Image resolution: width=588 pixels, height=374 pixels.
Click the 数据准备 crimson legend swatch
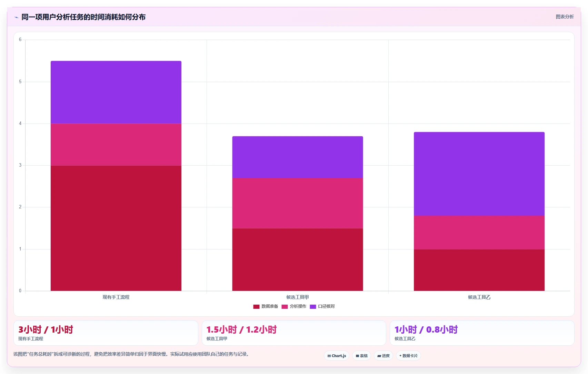point(256,306)
